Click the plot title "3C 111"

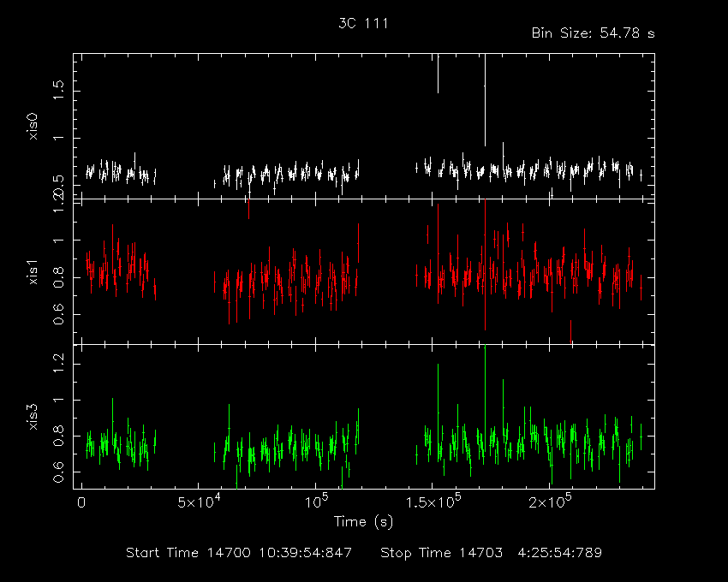click(363, 23)
